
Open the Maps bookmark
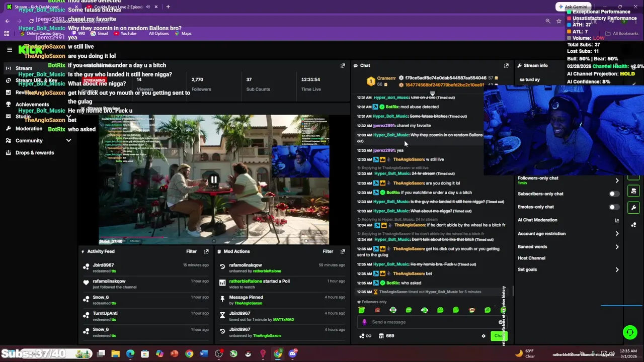point(183,34)
